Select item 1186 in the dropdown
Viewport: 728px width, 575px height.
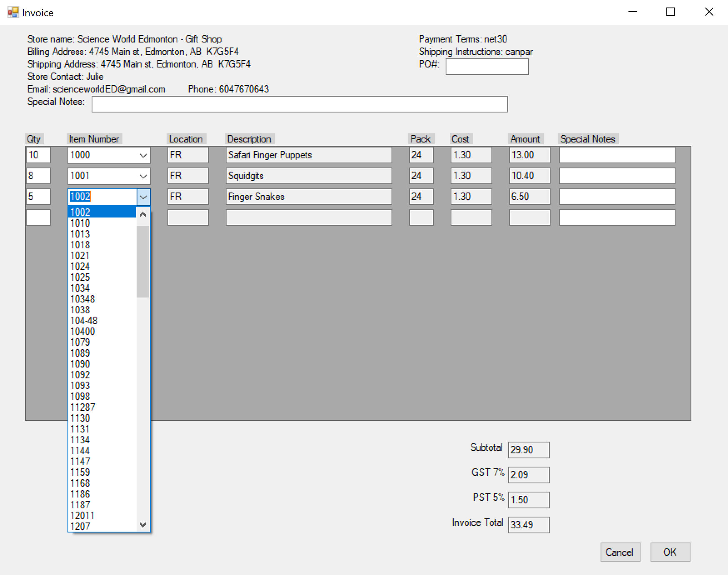coord(102,494)
